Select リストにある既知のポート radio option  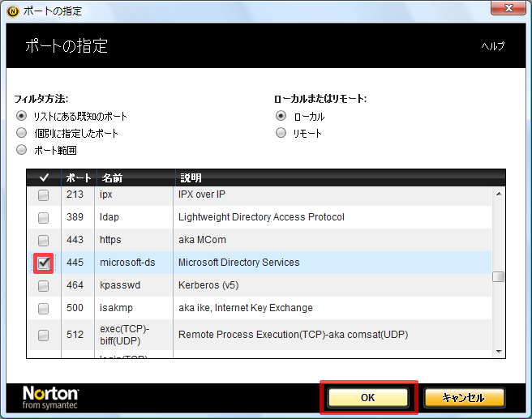click(x=22, y=116)
